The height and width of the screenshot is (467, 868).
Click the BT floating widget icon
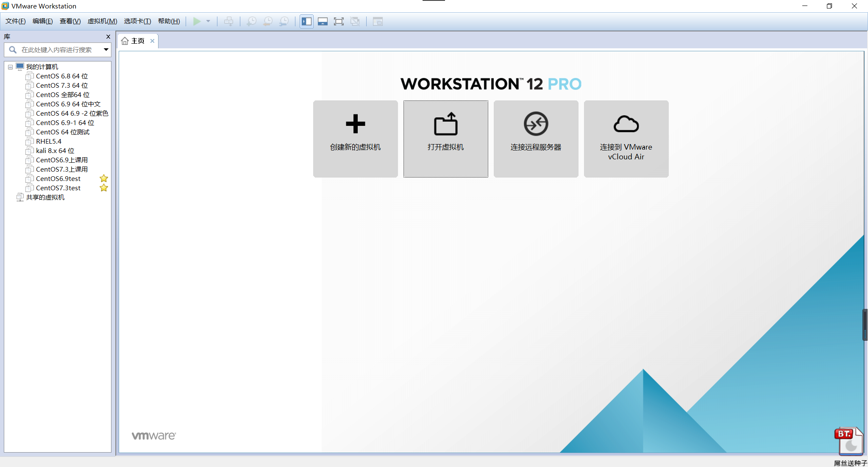point(849,441)
